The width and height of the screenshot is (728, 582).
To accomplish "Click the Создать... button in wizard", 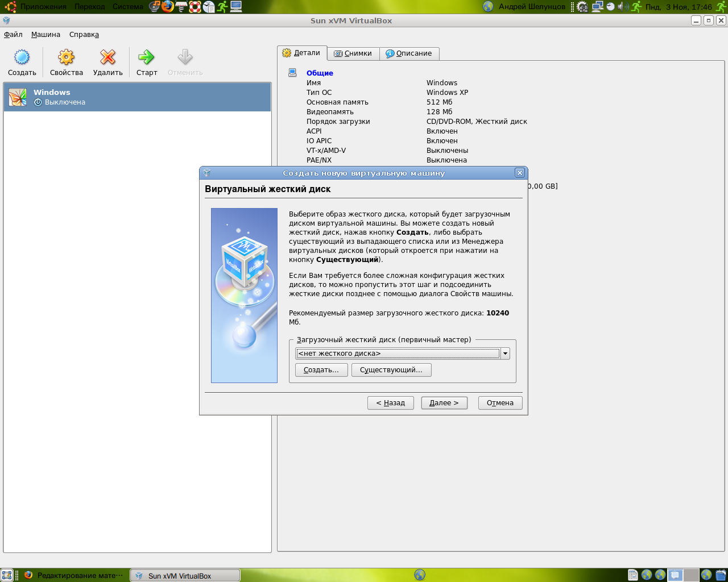I will pos(321,370).
